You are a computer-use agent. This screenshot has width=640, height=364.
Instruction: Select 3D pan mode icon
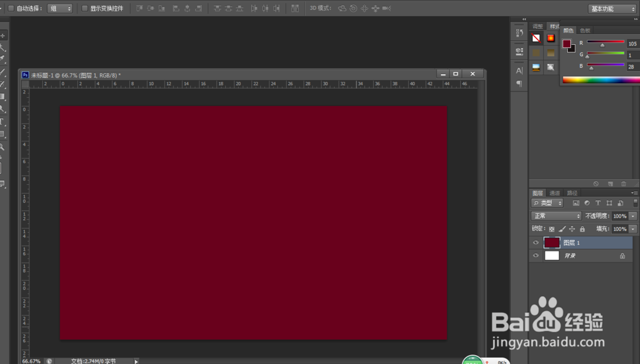(365, 8)
